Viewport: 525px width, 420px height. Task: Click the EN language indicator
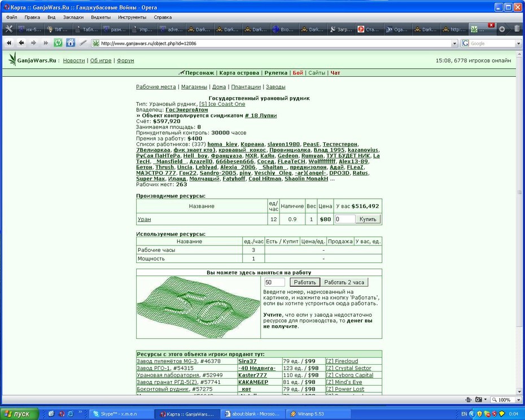(x=463, y=414)
